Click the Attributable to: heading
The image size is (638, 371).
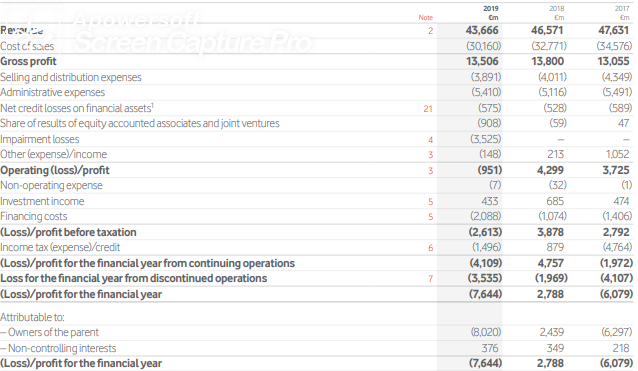(x=32, y=317)
